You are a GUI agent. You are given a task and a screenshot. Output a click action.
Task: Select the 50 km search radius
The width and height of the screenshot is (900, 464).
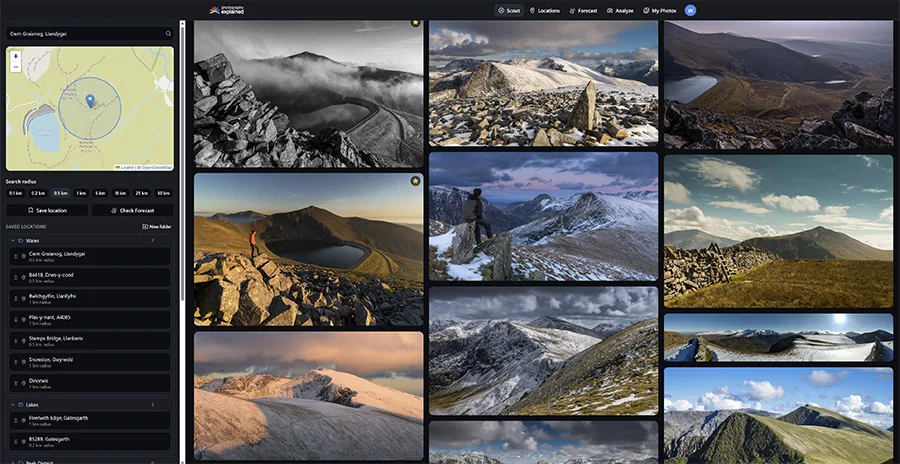(x=163, y=193)
